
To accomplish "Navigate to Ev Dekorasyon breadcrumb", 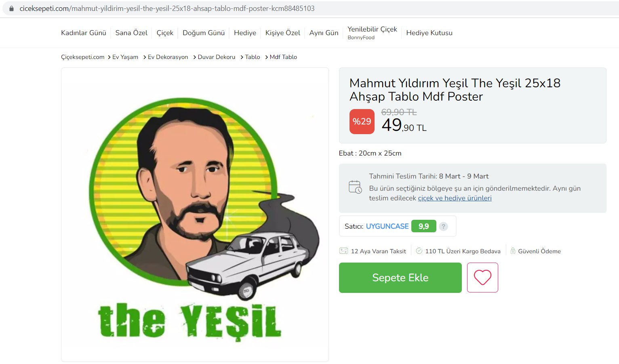I will tap(168, 57).
